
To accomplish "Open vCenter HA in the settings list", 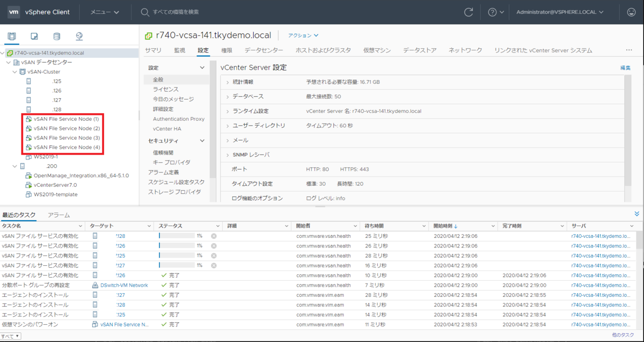I will (x=167, y=129).
